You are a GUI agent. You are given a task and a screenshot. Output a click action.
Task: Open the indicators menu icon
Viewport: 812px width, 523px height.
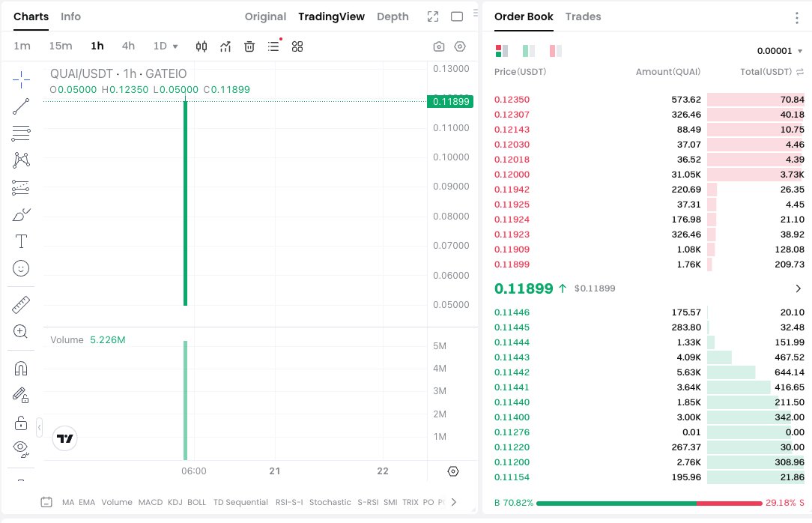pos(225,46)
